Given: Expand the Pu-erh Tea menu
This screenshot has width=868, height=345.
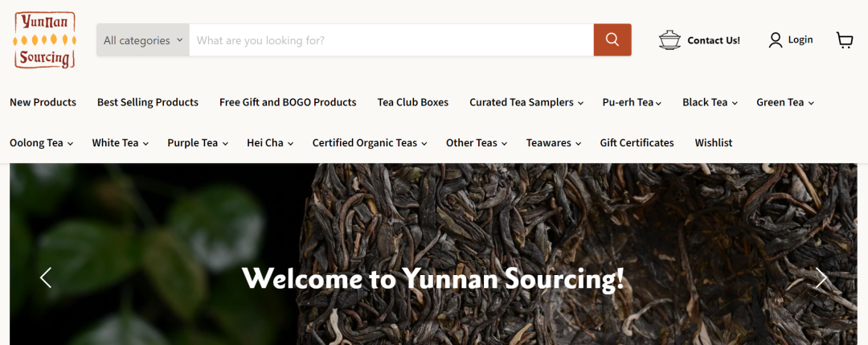Looking at the screenshot, I should 633,102.
